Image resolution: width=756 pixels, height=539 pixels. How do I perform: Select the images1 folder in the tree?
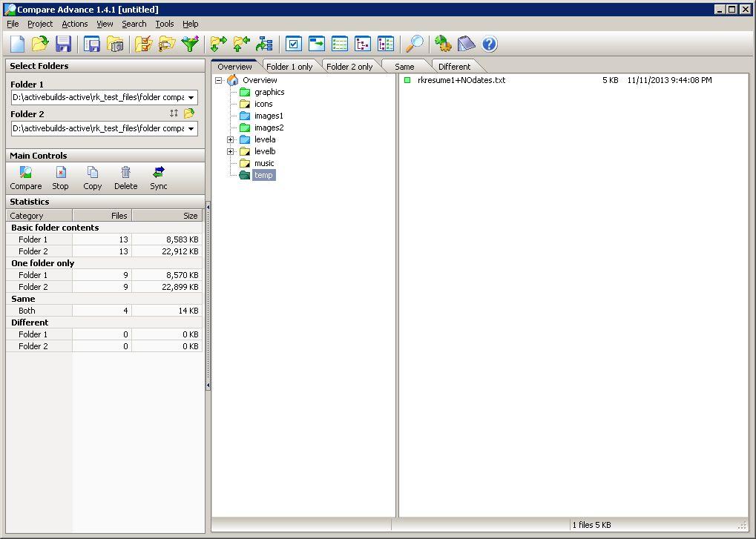click(269, 116)
